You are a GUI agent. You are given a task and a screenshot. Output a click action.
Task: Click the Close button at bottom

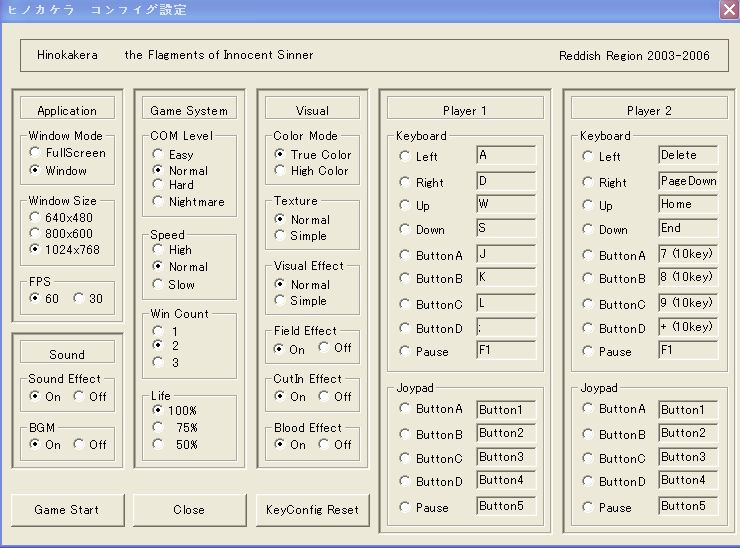tap(189, 510)
